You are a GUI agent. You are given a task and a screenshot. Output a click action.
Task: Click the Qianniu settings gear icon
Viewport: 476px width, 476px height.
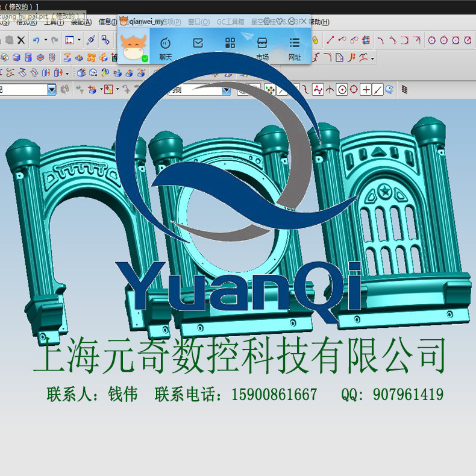266,21
